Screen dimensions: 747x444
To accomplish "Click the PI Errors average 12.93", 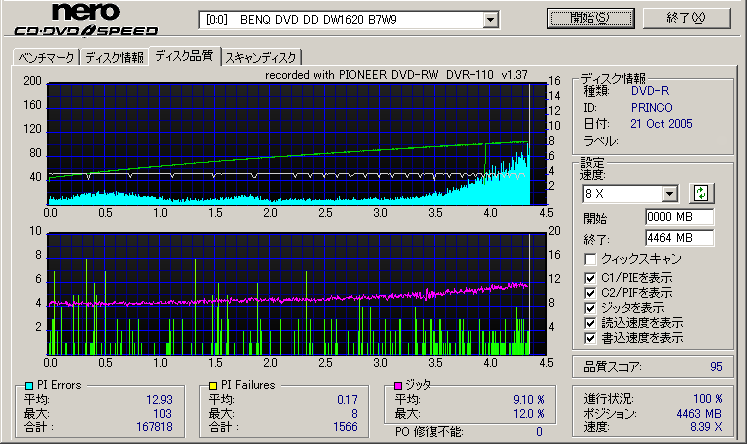I will [159, 400].
